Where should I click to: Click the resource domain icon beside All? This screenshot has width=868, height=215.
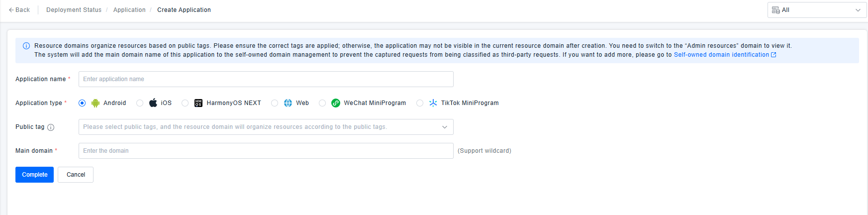click(775, 10)
